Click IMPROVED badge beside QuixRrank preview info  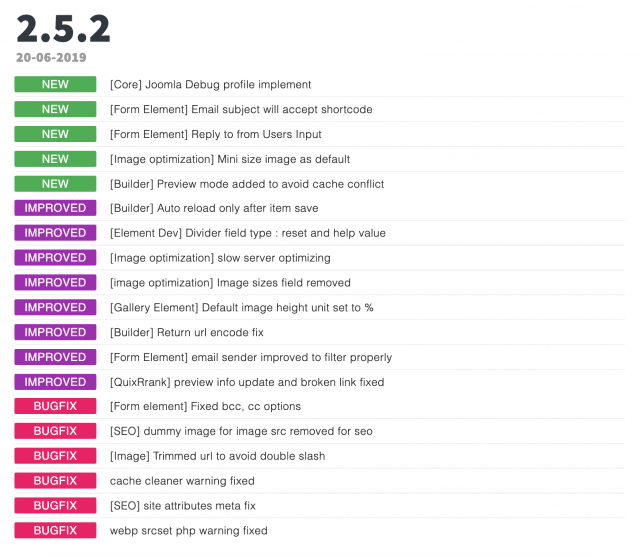pos(56,382)
